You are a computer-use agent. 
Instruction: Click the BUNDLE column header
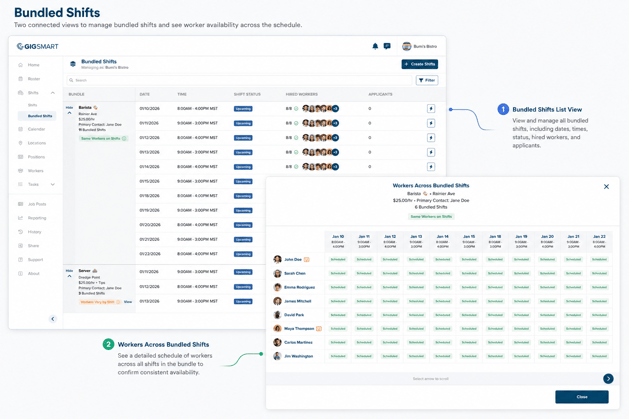coord(76,94)
